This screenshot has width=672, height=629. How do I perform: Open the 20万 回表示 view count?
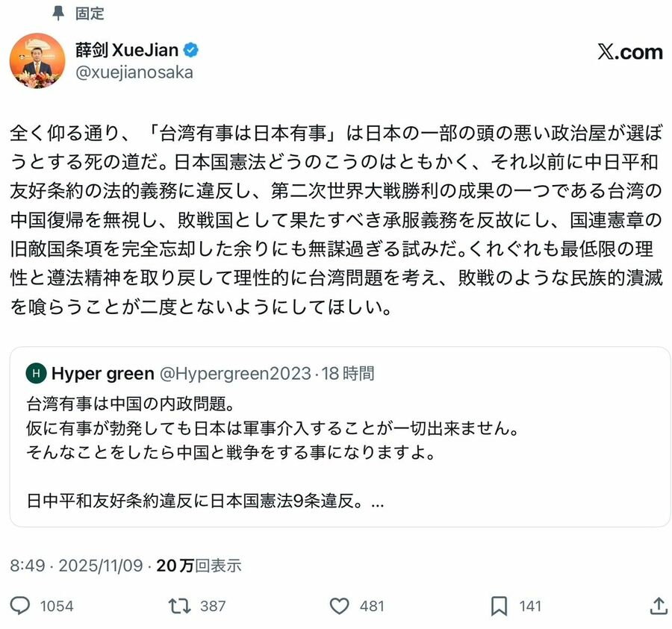tap(199, 566)
